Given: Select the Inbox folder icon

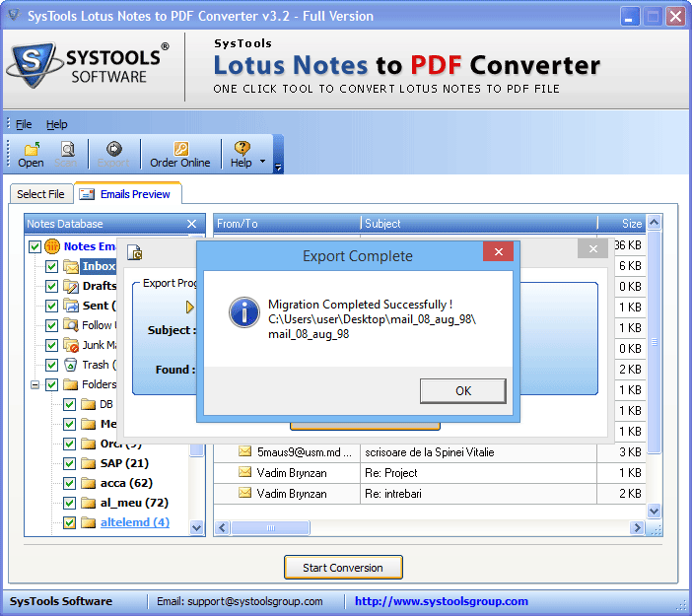Looking at the screenshot, I should click(x=71, y=266).
